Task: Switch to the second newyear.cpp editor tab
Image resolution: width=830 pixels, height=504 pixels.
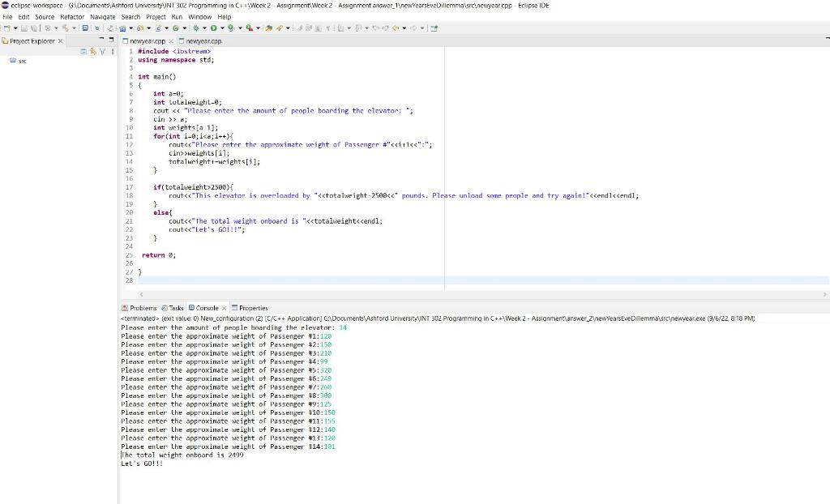Action: pyautogui.click(x=200, y=41)
